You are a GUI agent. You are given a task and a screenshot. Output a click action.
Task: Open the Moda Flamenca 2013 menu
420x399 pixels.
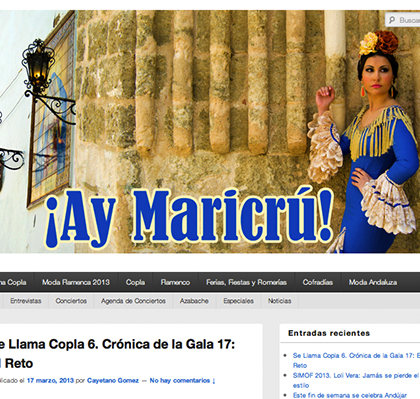76,282
